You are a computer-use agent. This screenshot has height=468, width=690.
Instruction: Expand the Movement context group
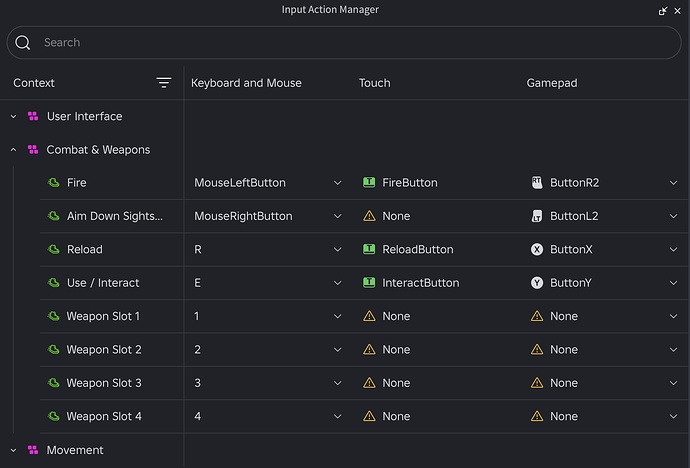14,450
